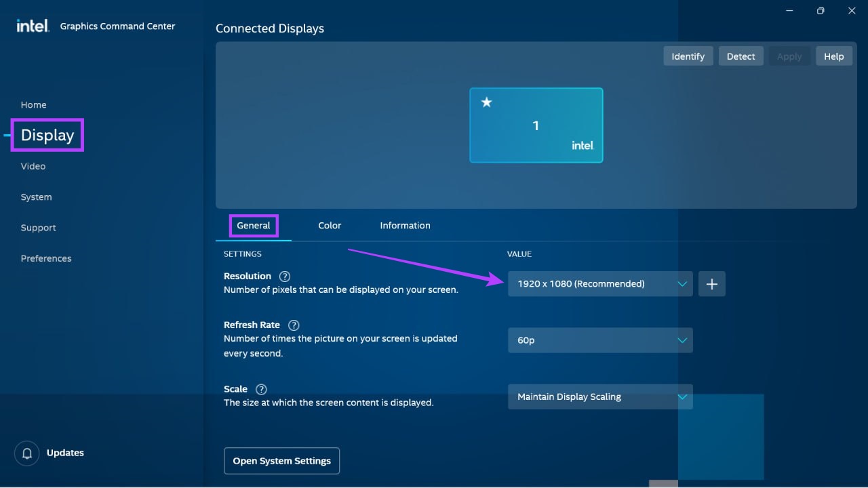The height and width of the screenshot is (488, 868).
Task: Open the Video section
Action: point(33,167)
